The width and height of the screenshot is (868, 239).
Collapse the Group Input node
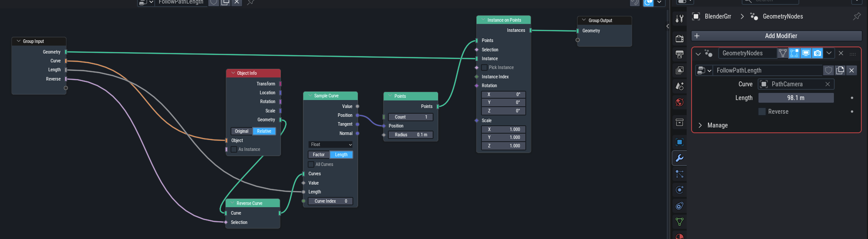tap(19, 41)
